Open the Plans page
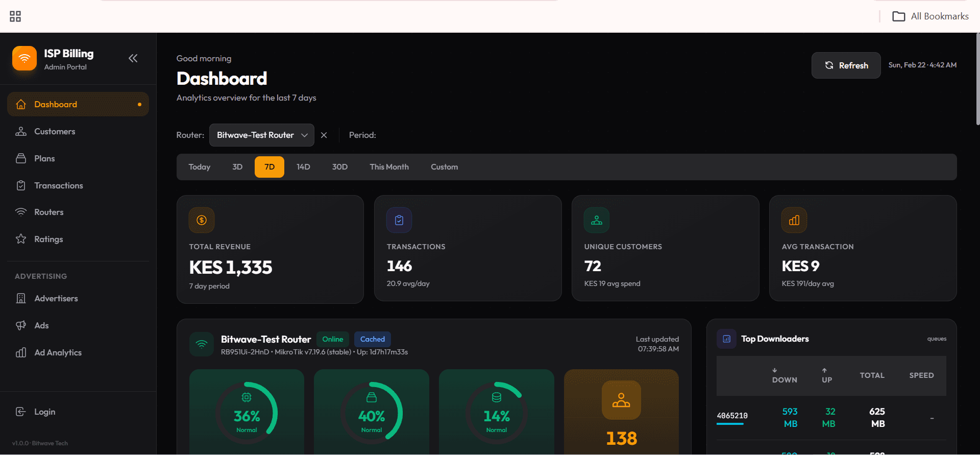 pyautogui.click(x=78, y=158)
